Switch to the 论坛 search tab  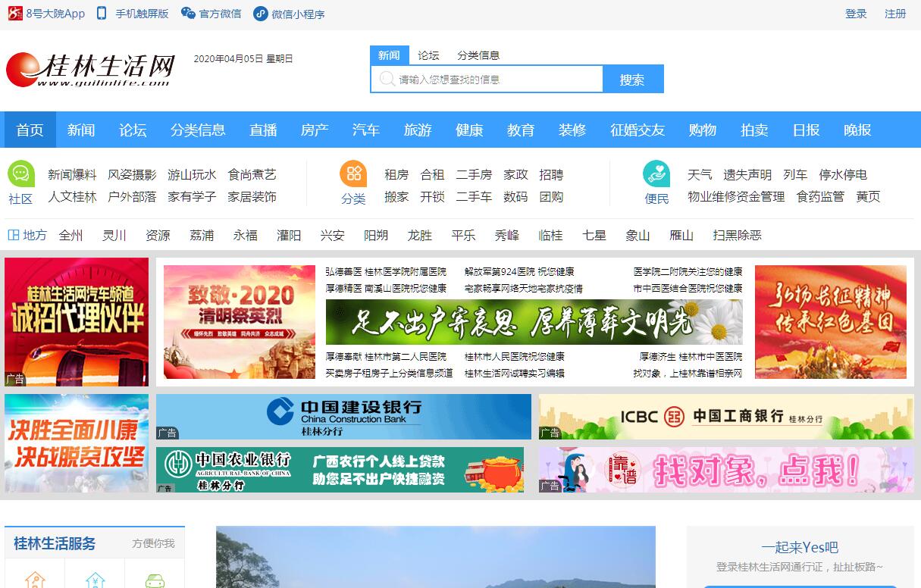[x=428, y=55]
